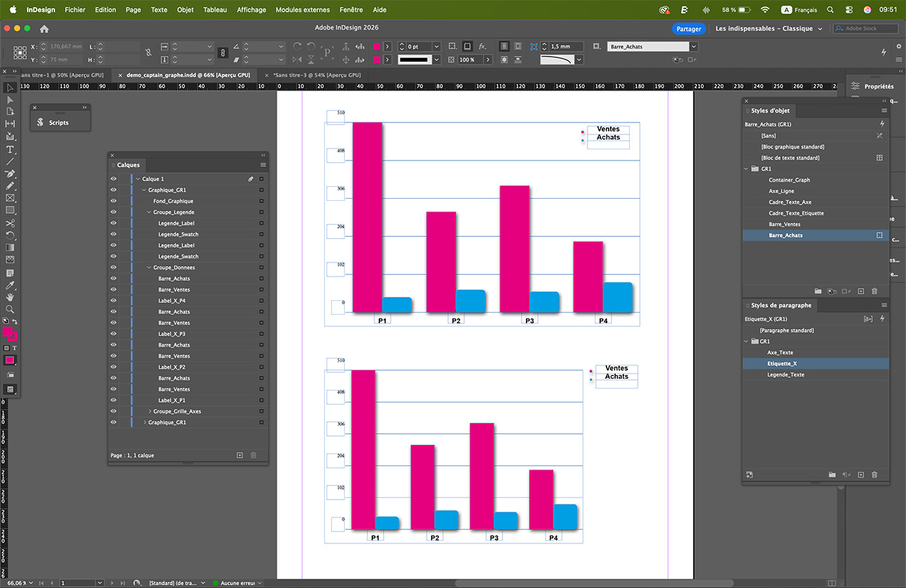The height and width of the screenshot is (588, 906).
Task: Activate the Eyedropper tool
Action: click(10, 285)
